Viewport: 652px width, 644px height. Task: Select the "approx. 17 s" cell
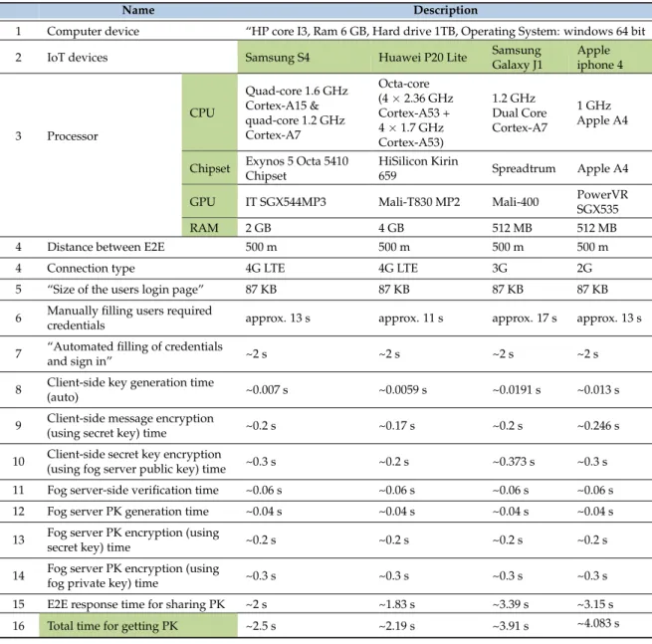pyautogui.click(x=525, y=319)
